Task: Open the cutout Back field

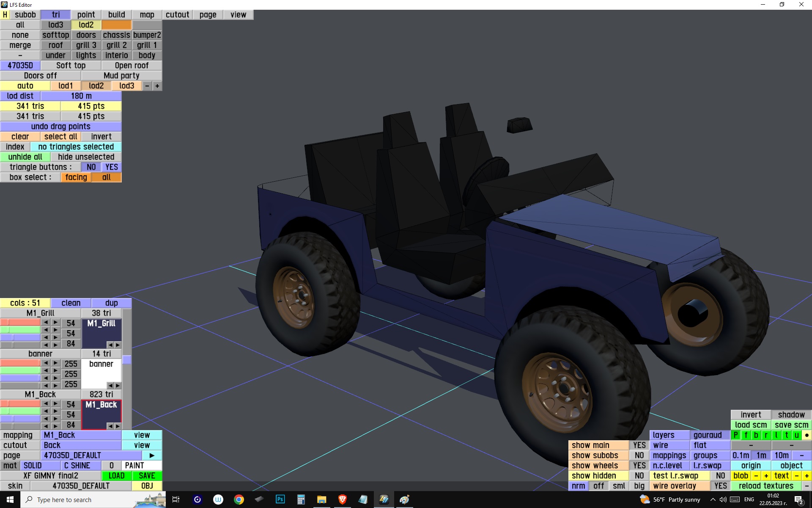Action: [81, 445]
